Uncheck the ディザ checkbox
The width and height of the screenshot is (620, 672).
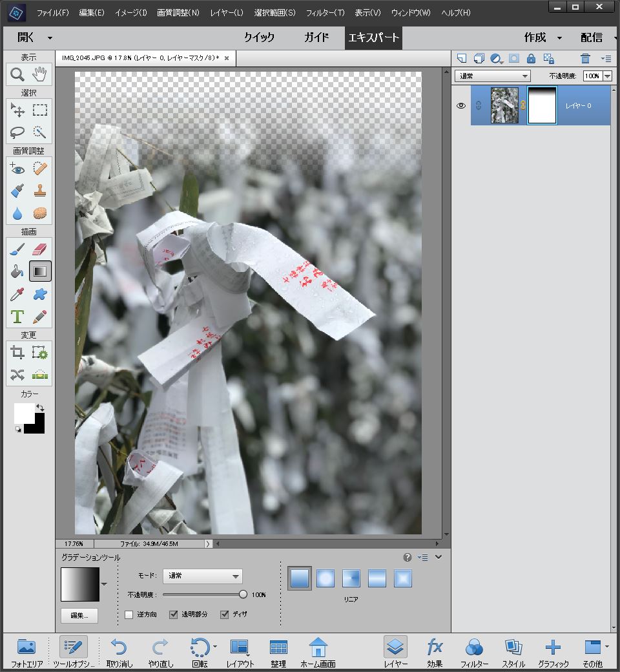click(x=225, y=614)
